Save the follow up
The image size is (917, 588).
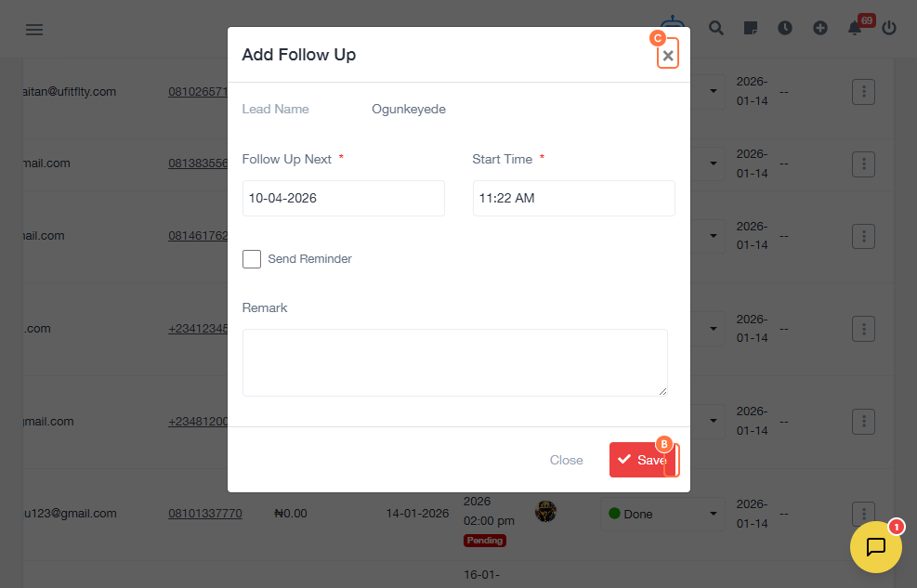click(643, 460)
